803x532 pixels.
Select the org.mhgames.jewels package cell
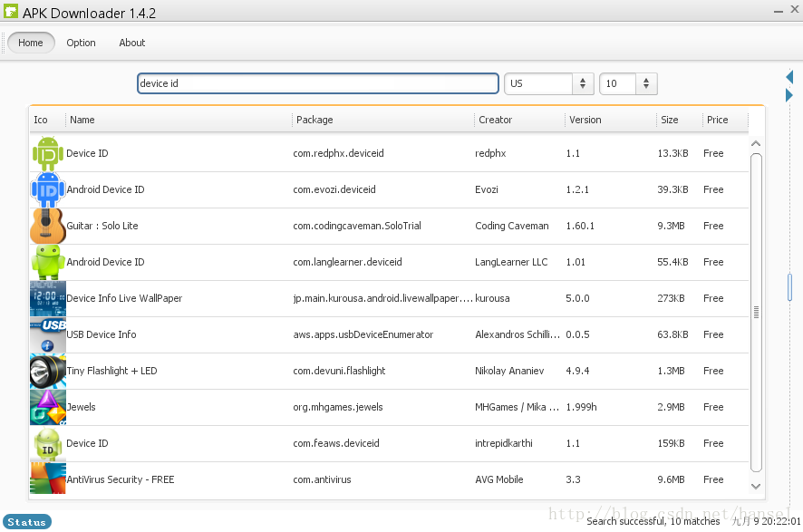click(x=338, y=408)
